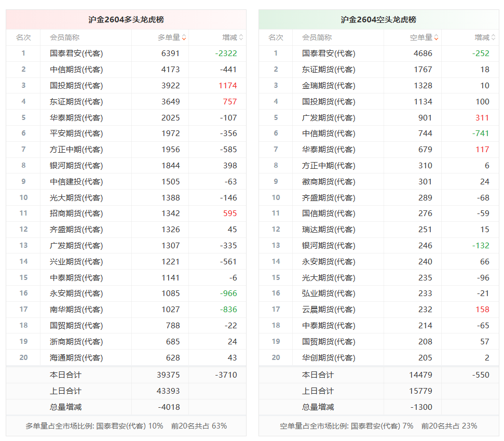Click previous day short total 15779

[x=420, y=391]
